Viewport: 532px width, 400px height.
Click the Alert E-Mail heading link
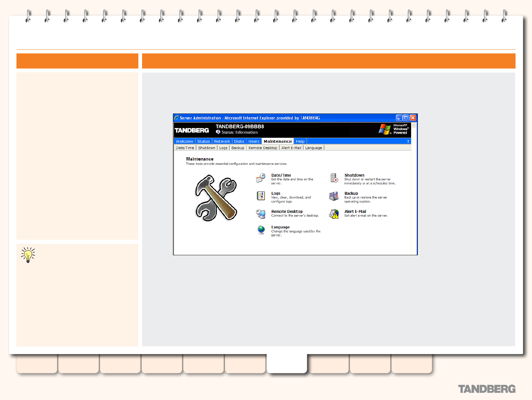click(x=355, y=212)
